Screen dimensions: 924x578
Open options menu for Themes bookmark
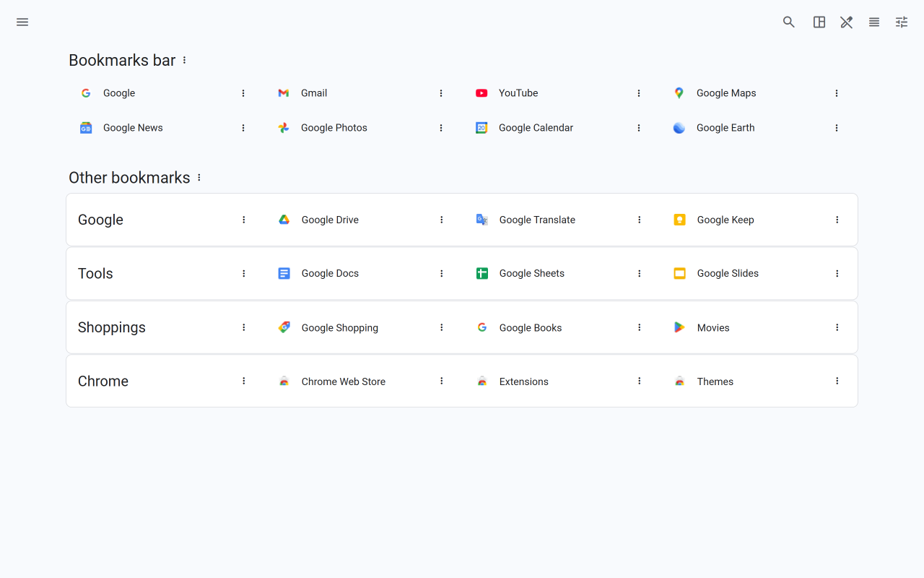pos(837,381)
